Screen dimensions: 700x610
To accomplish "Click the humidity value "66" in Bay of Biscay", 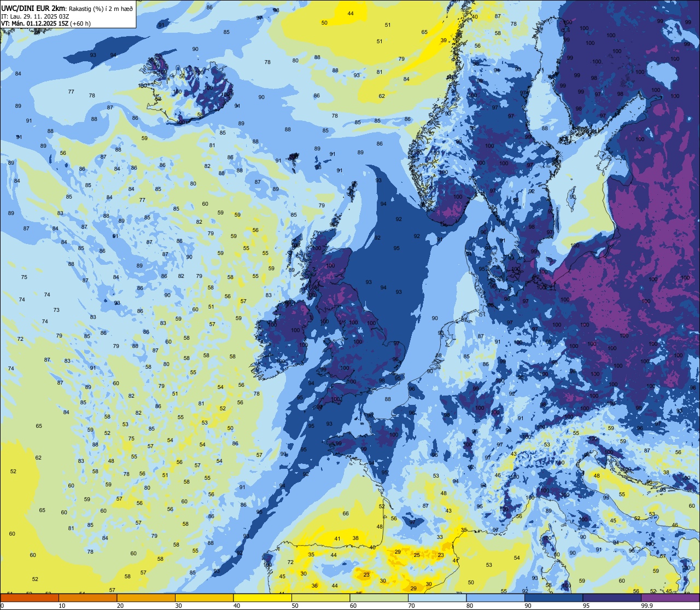I will click(346, 514).
